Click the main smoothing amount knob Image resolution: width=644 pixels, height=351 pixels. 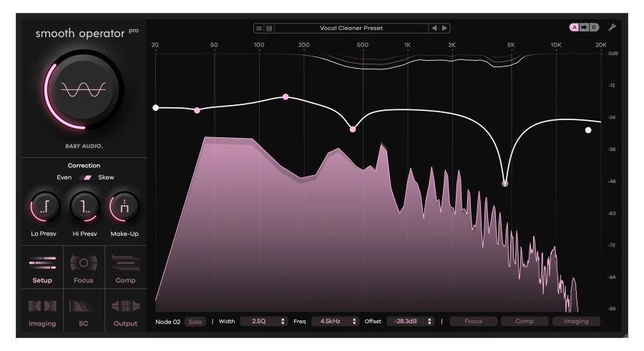pyautogui.click(x=84, y=89)
